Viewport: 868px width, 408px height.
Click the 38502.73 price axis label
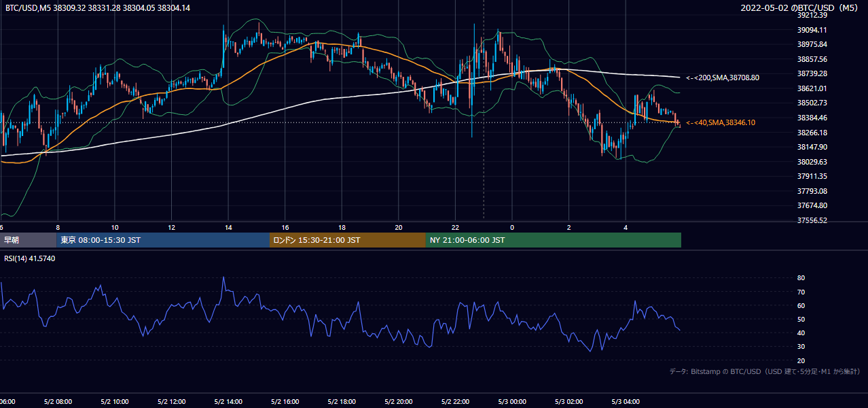pyautogui.click(x=812, y=103)
